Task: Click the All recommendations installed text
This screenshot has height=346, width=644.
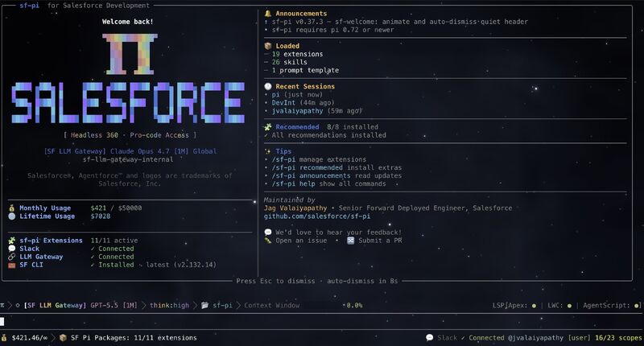Action: 328,135
